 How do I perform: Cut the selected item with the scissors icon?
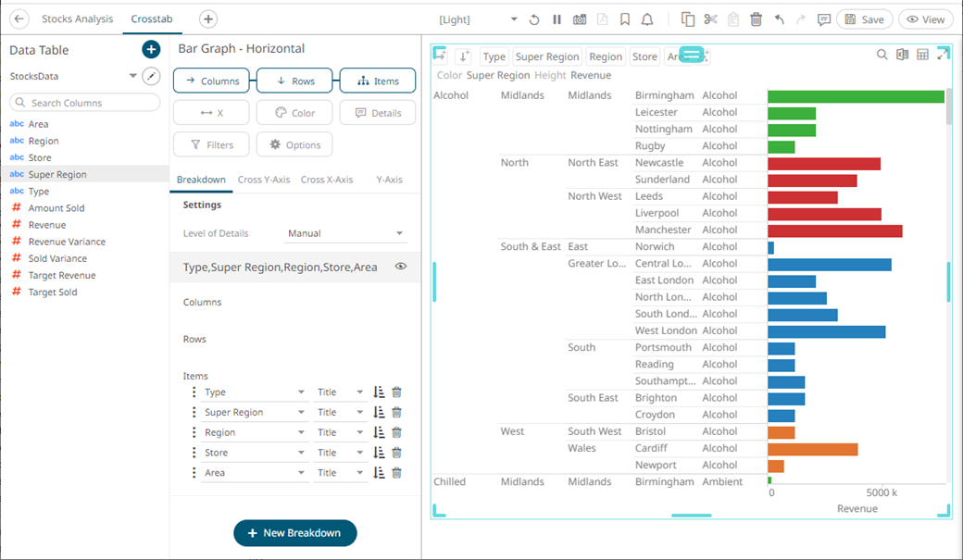(x=711, y=19)
